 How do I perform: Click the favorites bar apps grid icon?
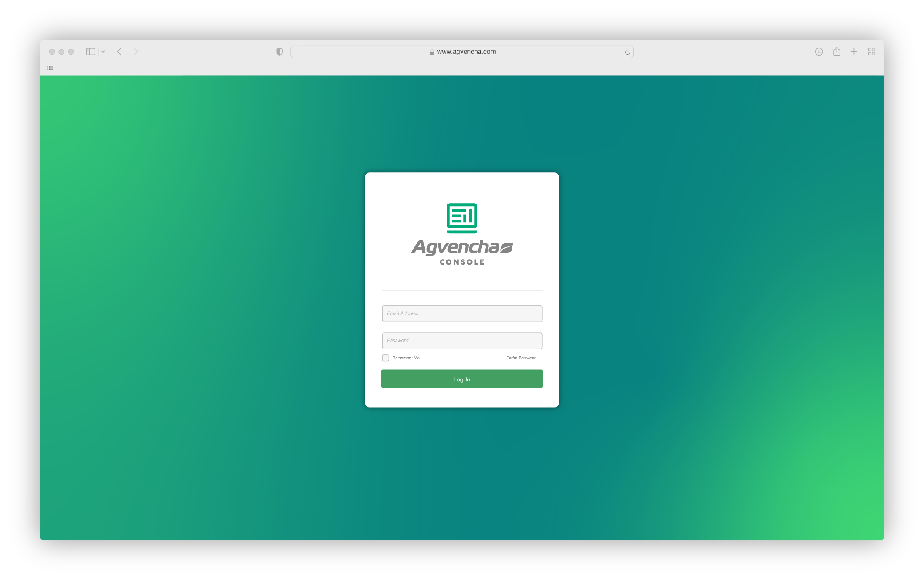pos(50,68)
